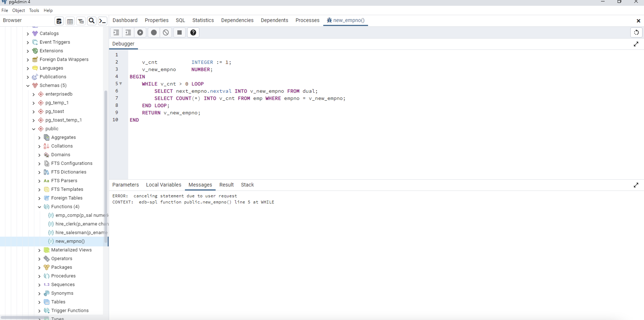The height and width of the screenshot is (320, 644).
Task: Select the emp_comp function in tree
Action: (x=82, y=215)
